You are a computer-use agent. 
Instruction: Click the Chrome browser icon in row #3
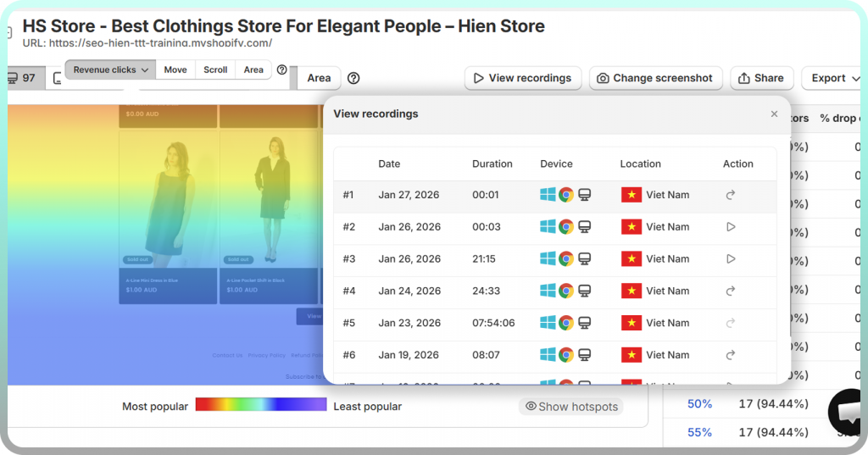(566, 259)
